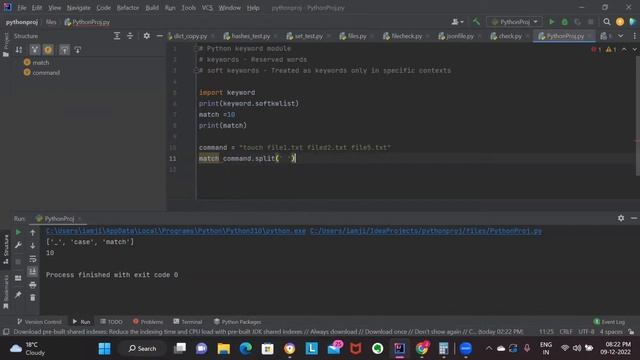The width and height of the screenshot is (640, 360).
Task: Open the File menu
Action: pos(22,8)
